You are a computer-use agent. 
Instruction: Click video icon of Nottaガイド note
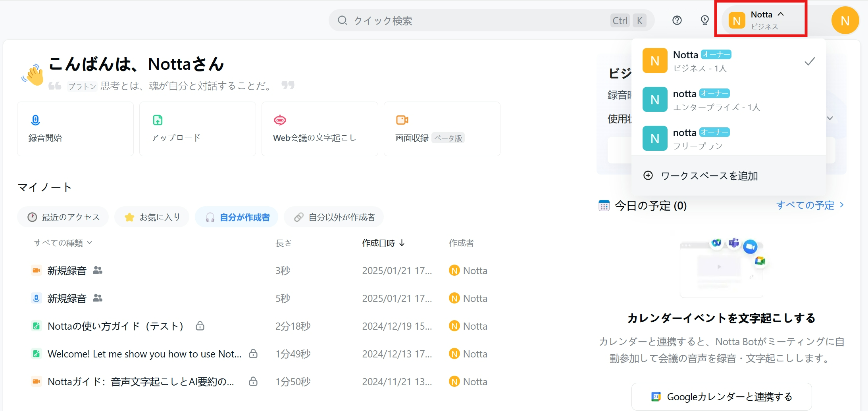(36, 382)
